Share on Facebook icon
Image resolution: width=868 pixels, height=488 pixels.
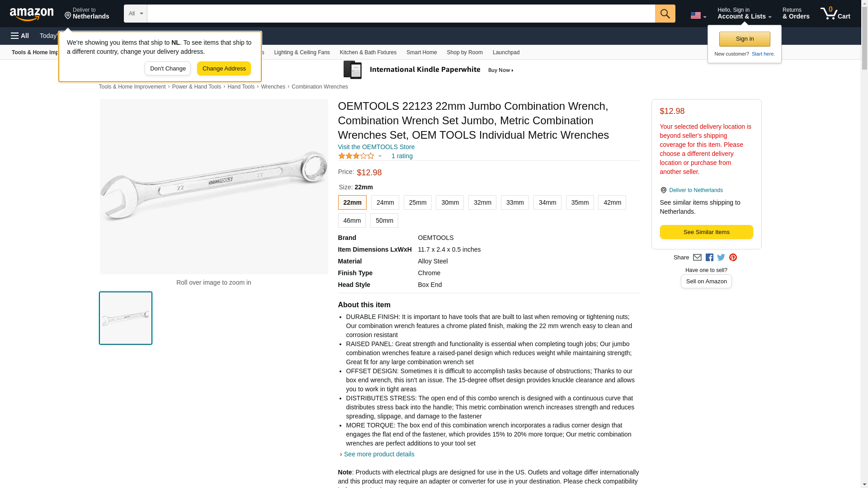[x=709, y=258]
